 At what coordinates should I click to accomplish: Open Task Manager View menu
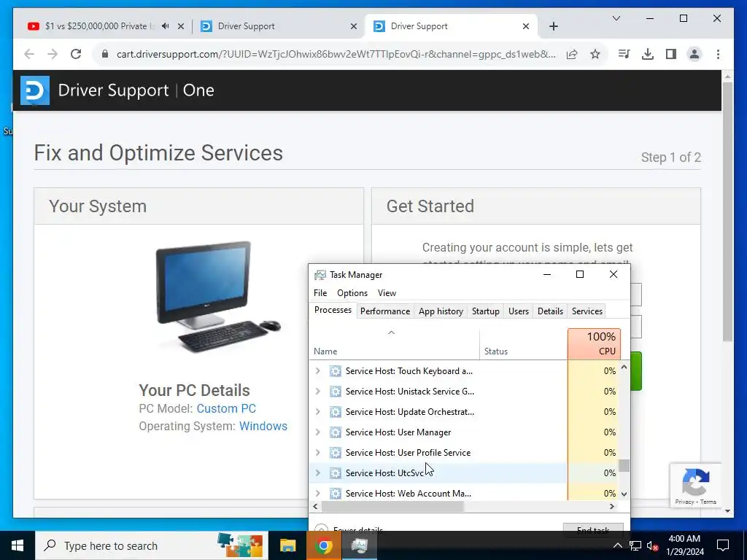(x=387, y=293)
